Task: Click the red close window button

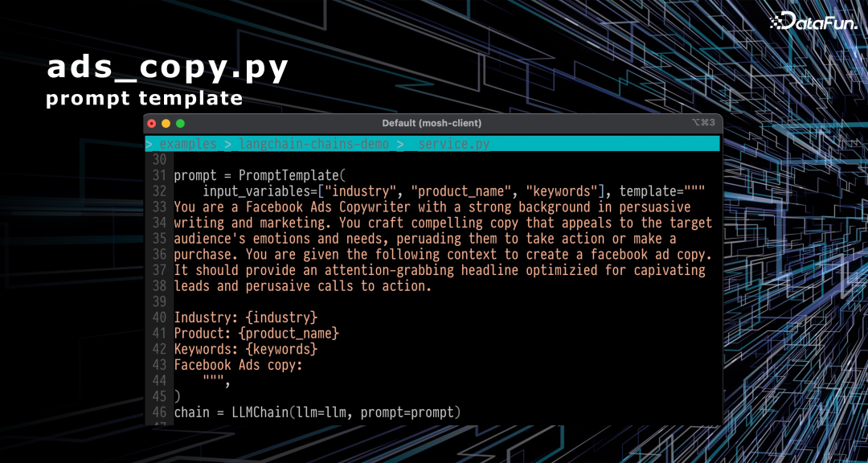Action: [152, 123]
